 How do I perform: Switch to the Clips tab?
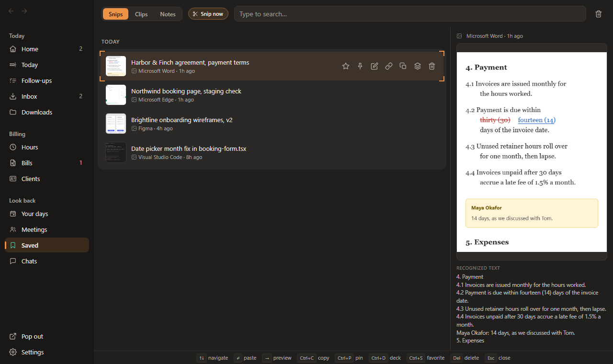[141, 14]
